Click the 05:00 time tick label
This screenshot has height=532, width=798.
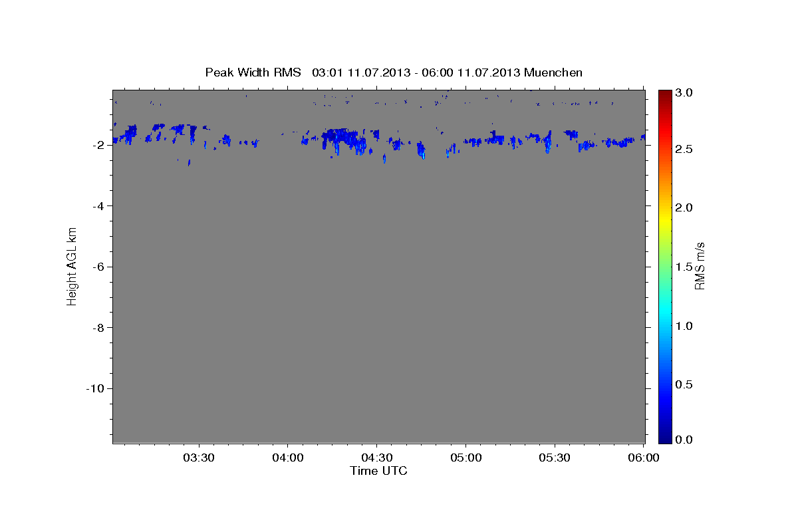point(466,458)
